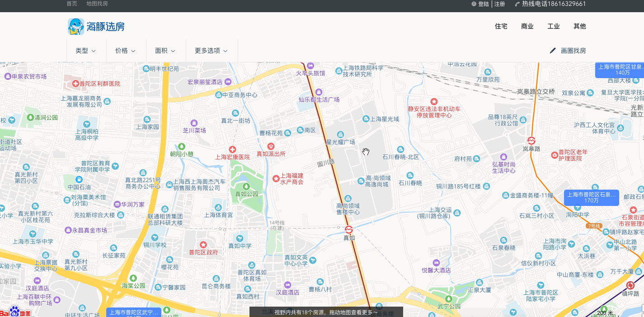Click the 上海星光域 building marker icon
Screen dimensions: 644x317
[366, 119]
